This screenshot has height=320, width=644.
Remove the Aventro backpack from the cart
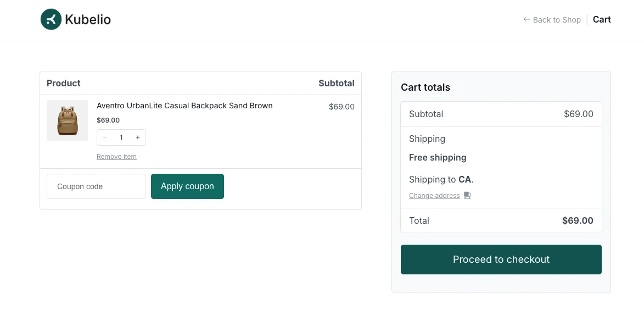(x=116, y=156)
